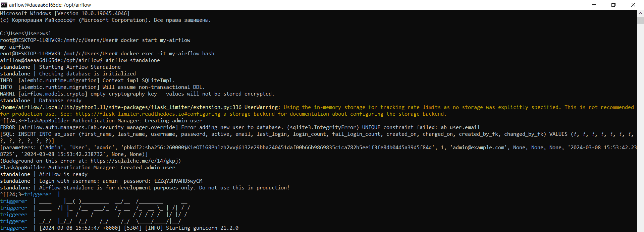Click the 'Airflow is ready' status line
This screenshot has width=644, height=232.
[x=63, y=174]
